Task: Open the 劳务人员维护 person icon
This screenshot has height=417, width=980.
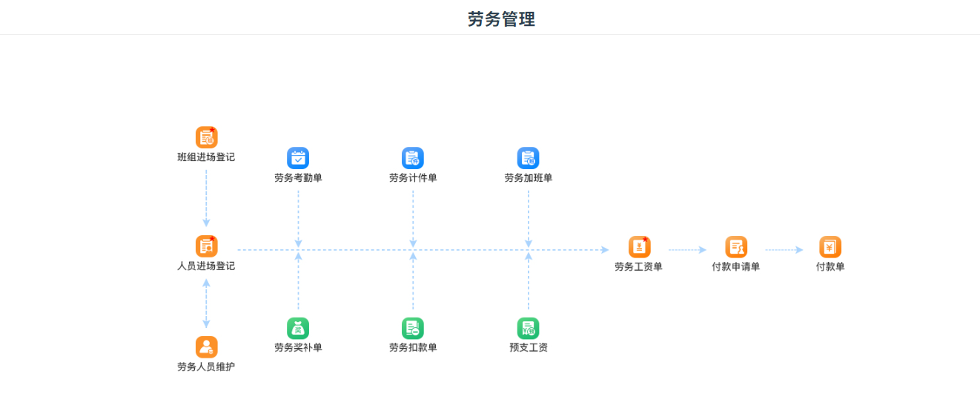Action: coord(206,347)
